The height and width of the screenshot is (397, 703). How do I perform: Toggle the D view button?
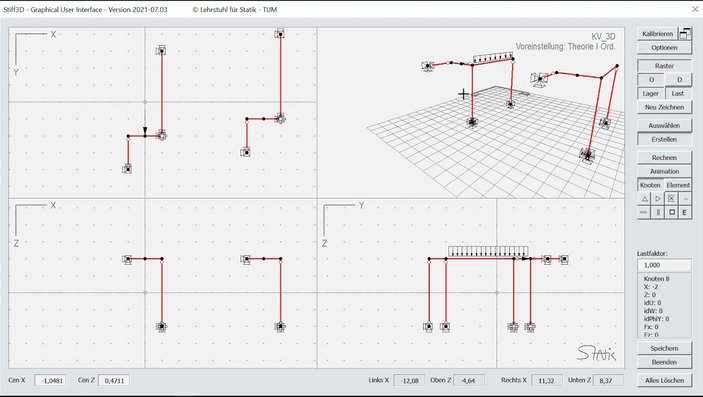pyautogui.click(x=679, y=79)
